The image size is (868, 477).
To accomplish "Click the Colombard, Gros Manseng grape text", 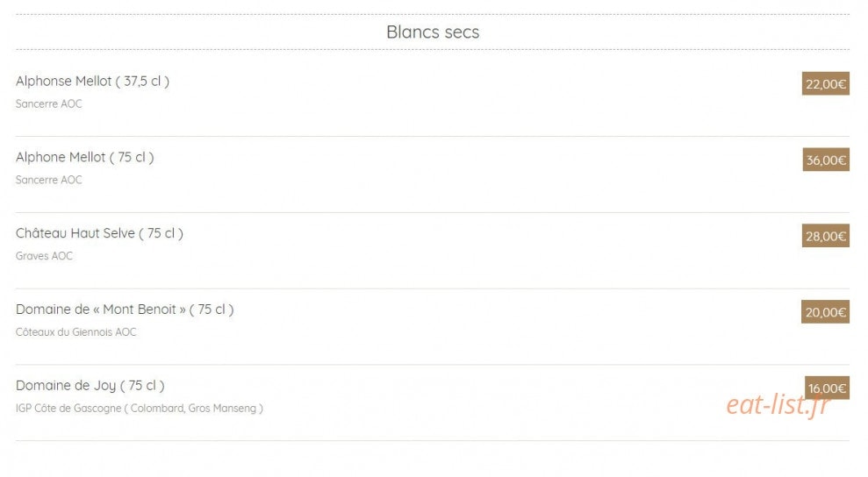I will tap(193, 409).
